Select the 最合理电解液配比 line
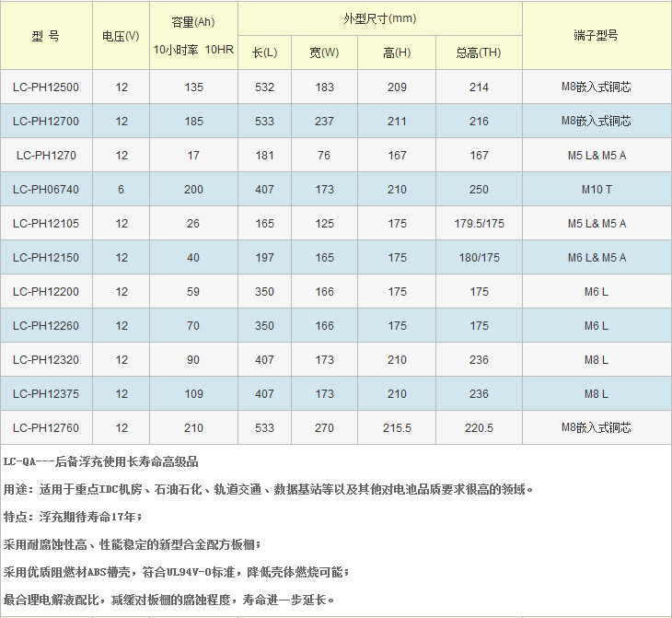 coord(169,600)
